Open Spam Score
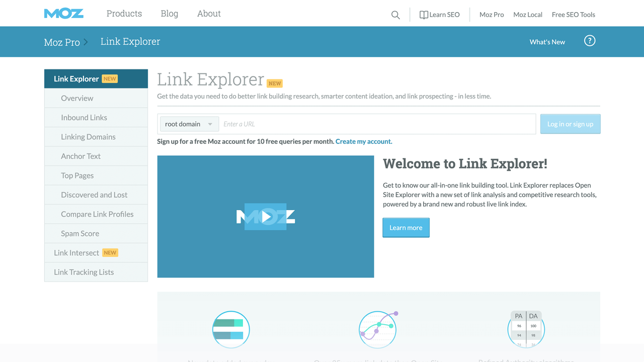The image size is (644, 362). click(96, 233)
